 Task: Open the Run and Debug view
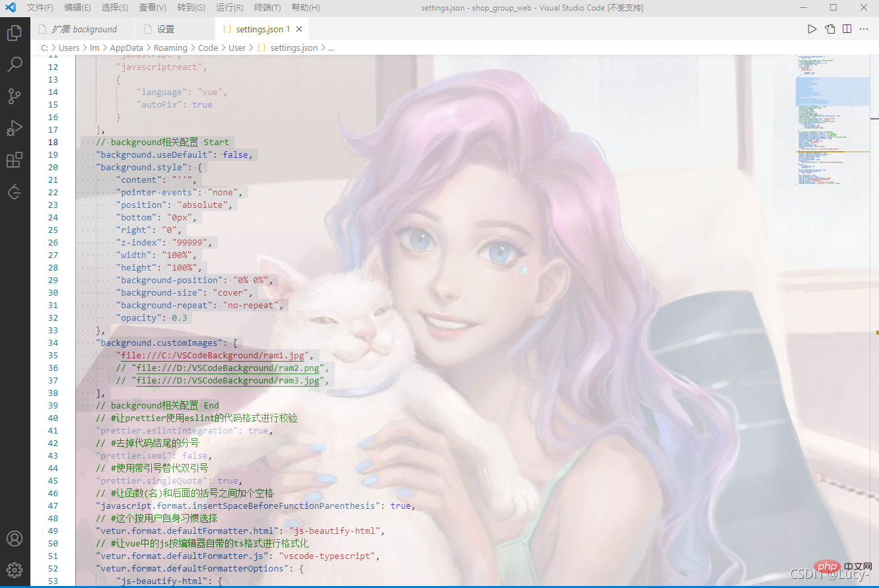click(x=15, y=128)
